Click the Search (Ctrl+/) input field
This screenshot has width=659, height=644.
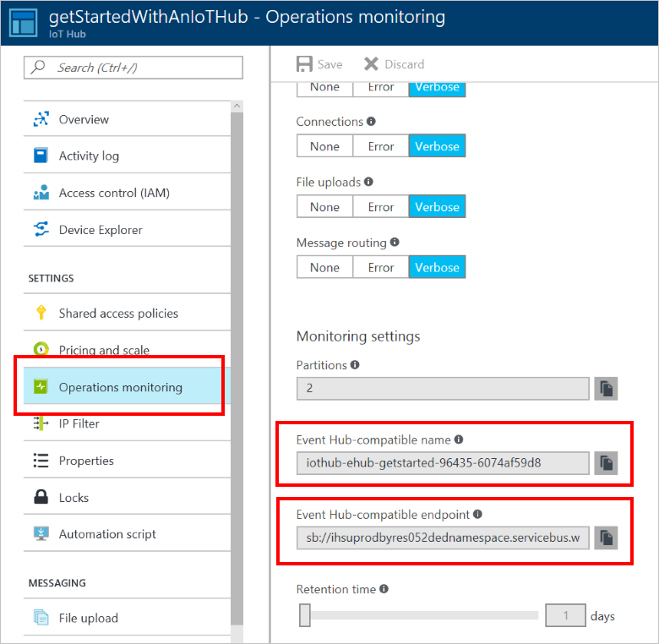tap(133, 68)
